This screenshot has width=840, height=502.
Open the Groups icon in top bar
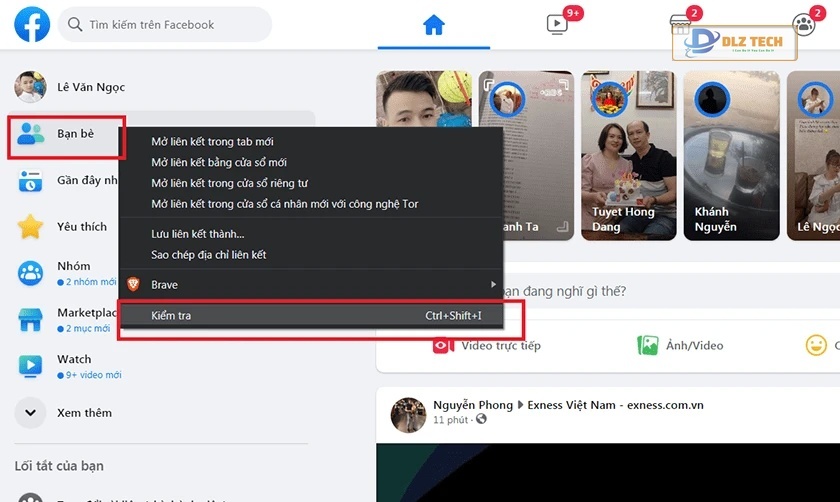click(x=803, y=25)
